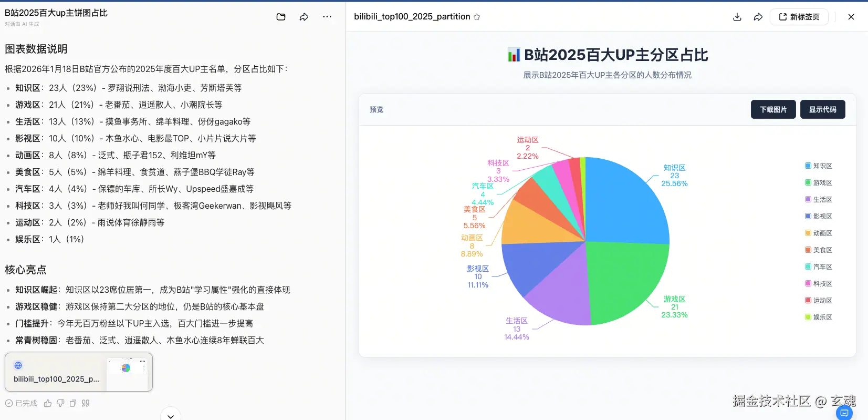Click the 运动区 2.22% chart label
The width and height of the screenshot is (868, 420).
click(528, 148)
